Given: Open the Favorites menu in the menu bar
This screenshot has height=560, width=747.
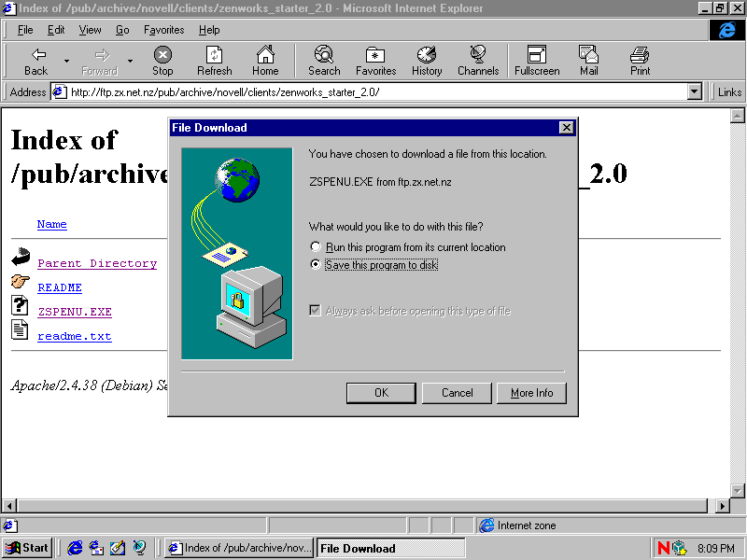Looking at the screenshot, I should pyautogui.click(x=164, y=30).
